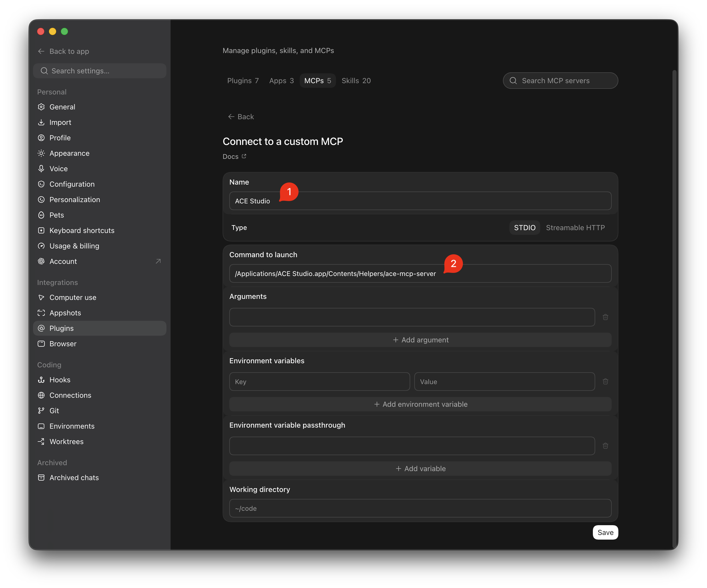Click the Appearance sun icon
The image size is (707, 588).
coord(41,153)
